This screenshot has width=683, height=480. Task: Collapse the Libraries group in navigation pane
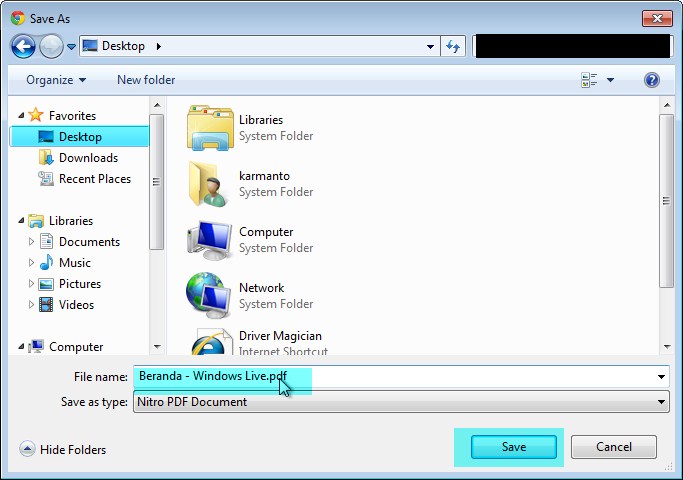coord(21,220)
